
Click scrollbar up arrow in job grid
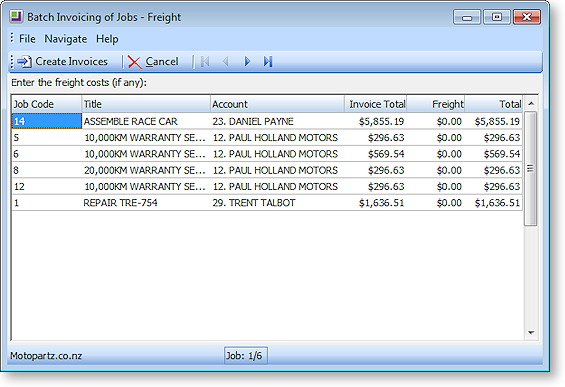pos(531,104)
